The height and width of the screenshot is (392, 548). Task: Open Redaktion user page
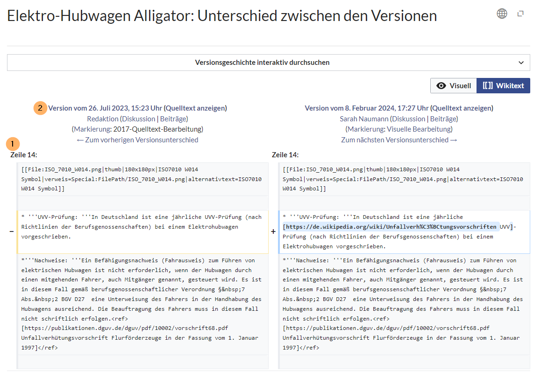point(102,119)
